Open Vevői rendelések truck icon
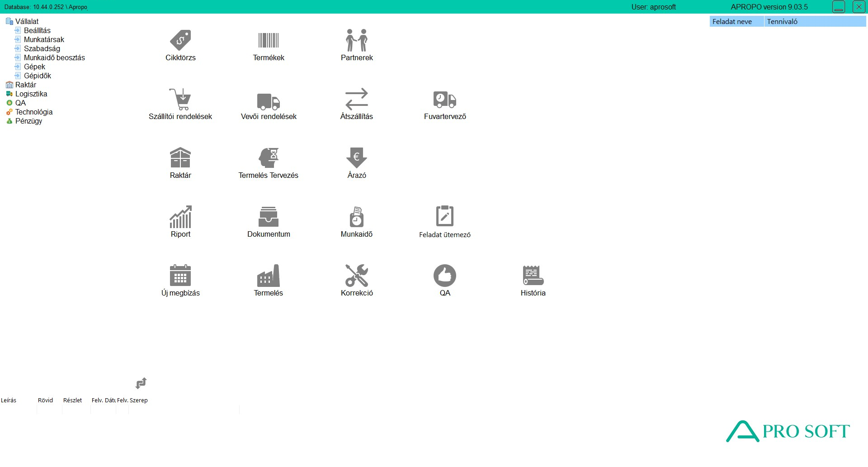The height and width of the screenshot is (467, 868). [269, 101]
